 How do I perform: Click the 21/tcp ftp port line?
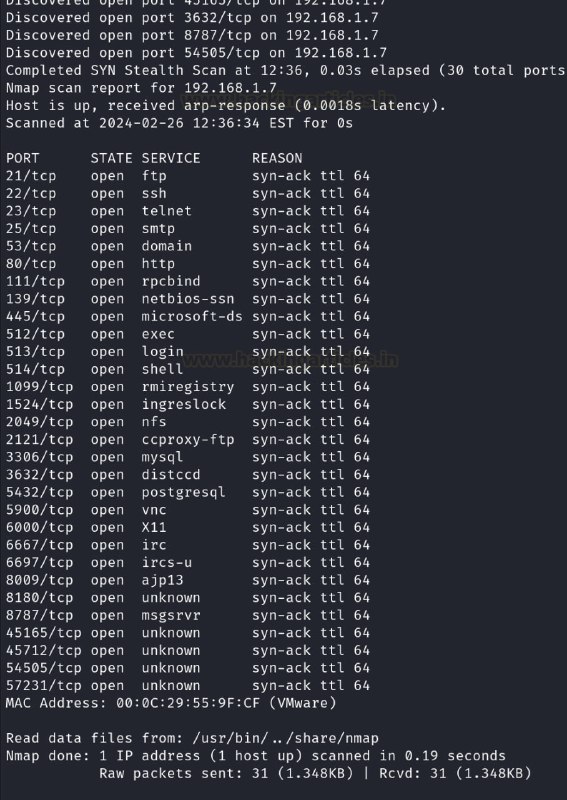(x=188, y=176)
